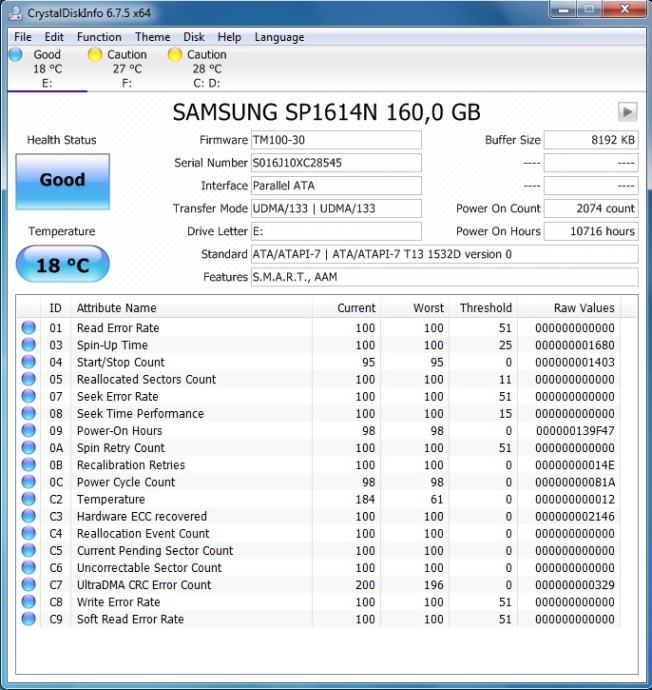
Task: Select the Caution F: disk tab
Action: coord(127,68)
